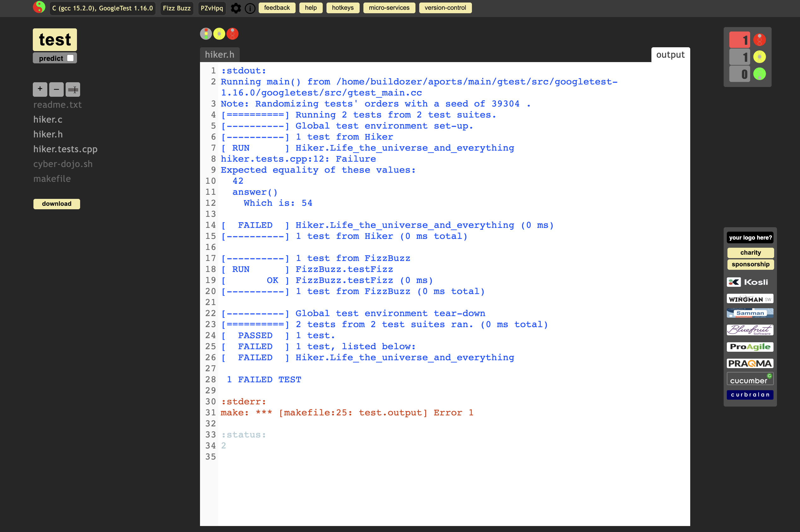Open hiker.tests.cpp in file list
Screen dimensions: 800x532
(65, 149)
